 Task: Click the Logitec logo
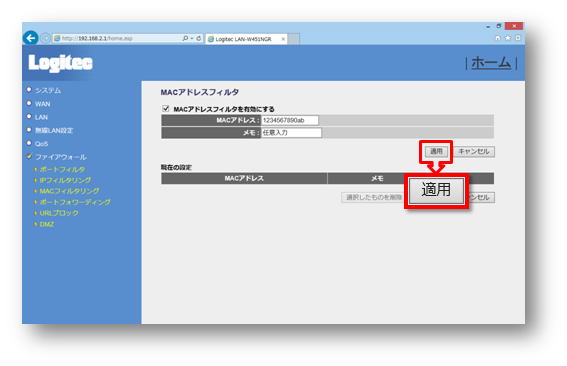tap(60, 63)
